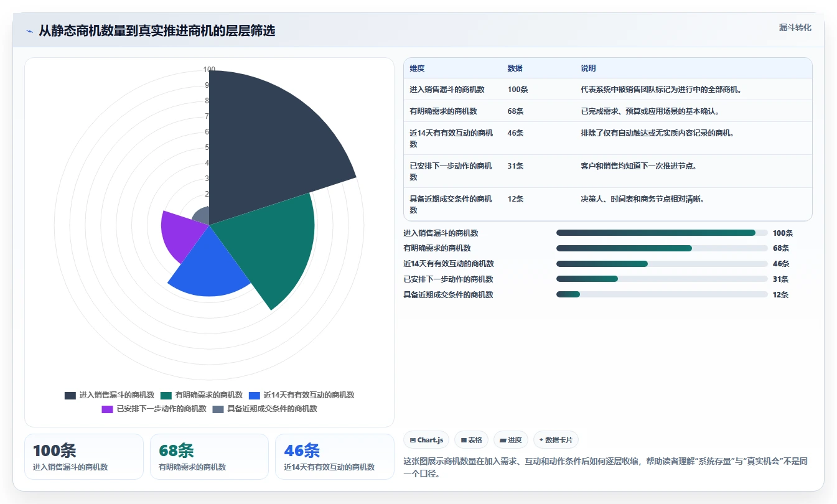
Task: Click the 有明确需求的商机数 table row label
Action: click(443, 111)
